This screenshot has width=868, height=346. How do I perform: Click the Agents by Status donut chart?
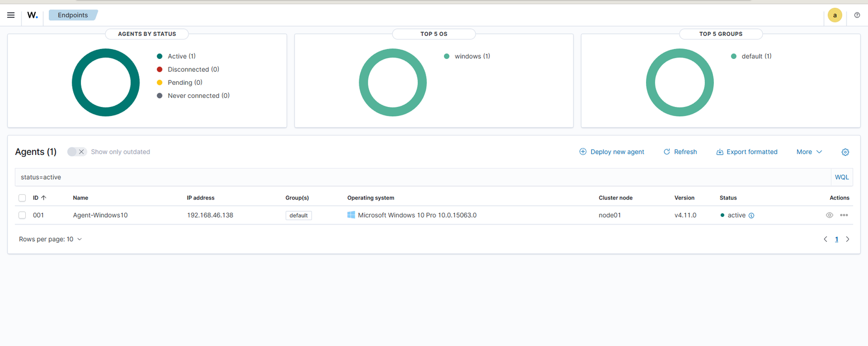coord(106,82)
